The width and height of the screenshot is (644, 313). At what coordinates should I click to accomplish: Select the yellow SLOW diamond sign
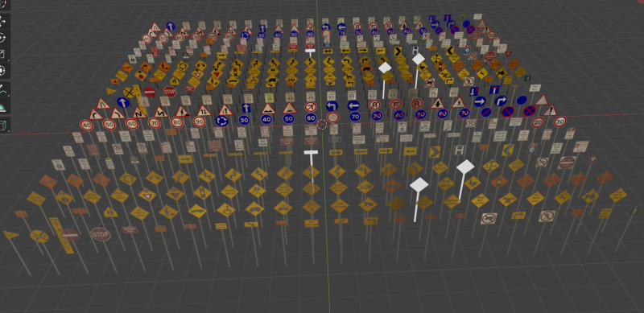point(365,187)
